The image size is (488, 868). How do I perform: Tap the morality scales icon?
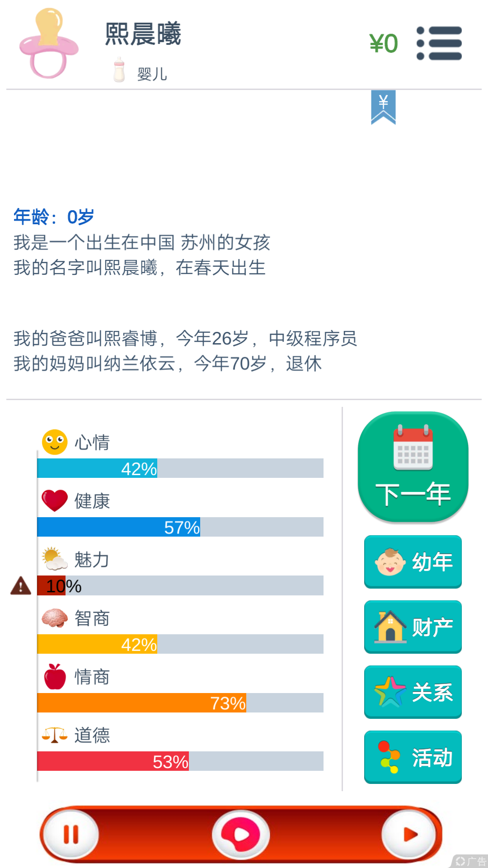(55, 735)
